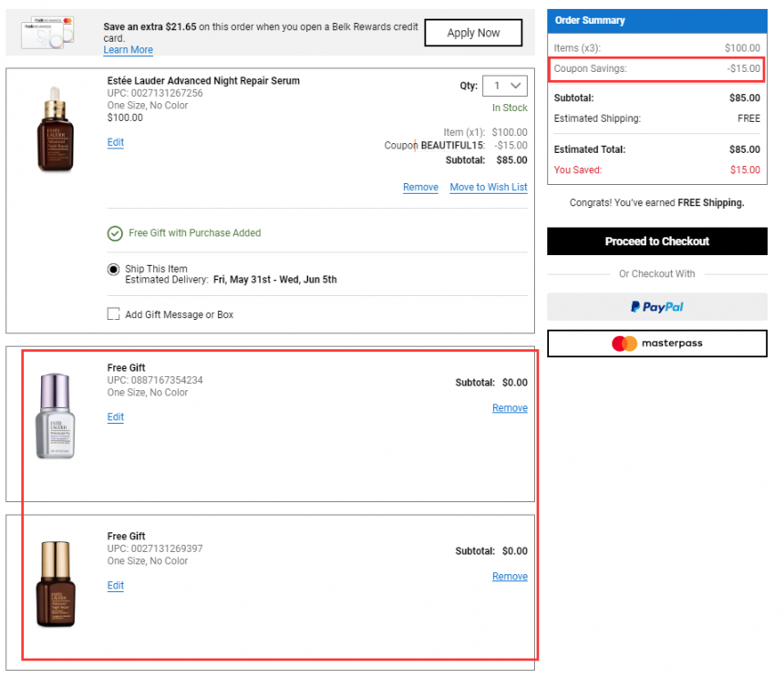Click the estimated delivery date range
The width and height of the screenshot is (784, 687).
pyautogui.click(x=275, y=280)
